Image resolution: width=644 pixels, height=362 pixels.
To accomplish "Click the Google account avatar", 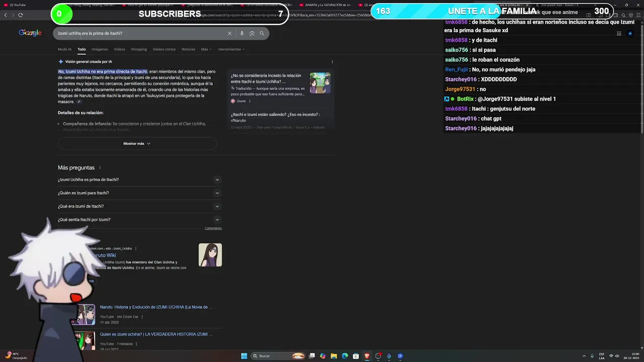I will coord(630,34).
